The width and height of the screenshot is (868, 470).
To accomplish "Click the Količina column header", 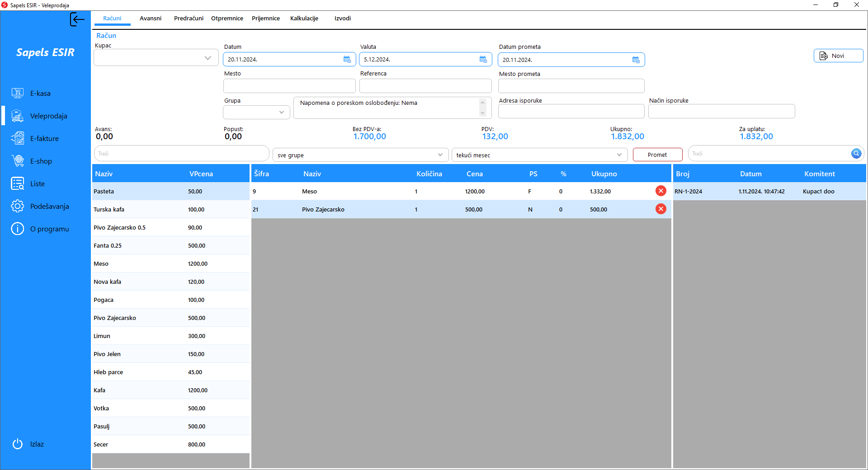I will [429, 174].
